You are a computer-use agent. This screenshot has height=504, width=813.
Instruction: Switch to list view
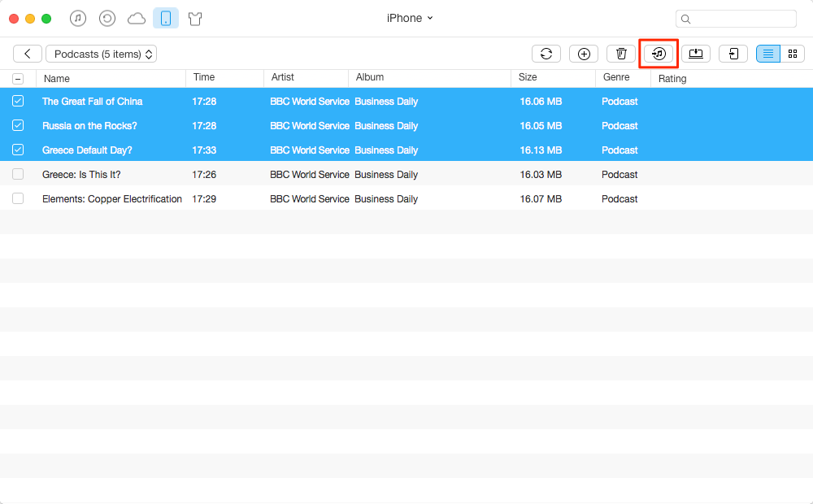(x=768, y=54)
